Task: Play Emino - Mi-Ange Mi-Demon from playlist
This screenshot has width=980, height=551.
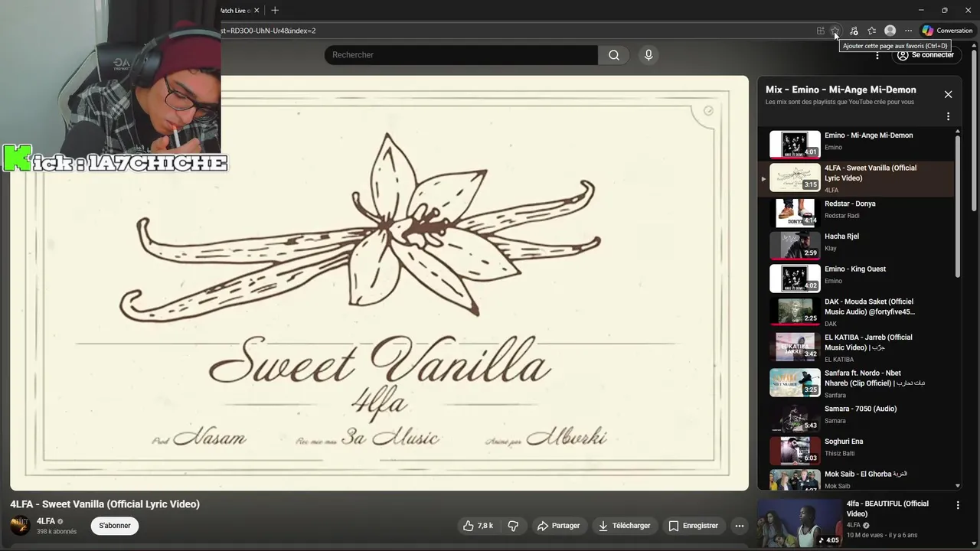Action: click(856, 144)
